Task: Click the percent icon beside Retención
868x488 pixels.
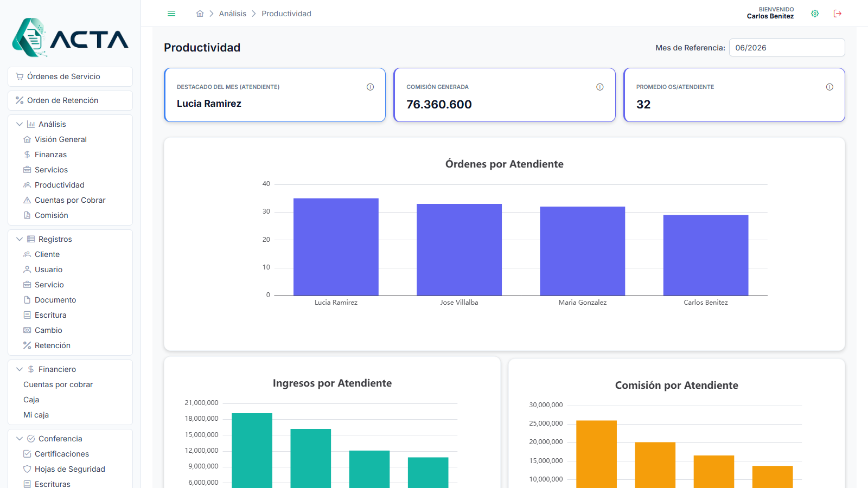Action: (x=27, y=345)
